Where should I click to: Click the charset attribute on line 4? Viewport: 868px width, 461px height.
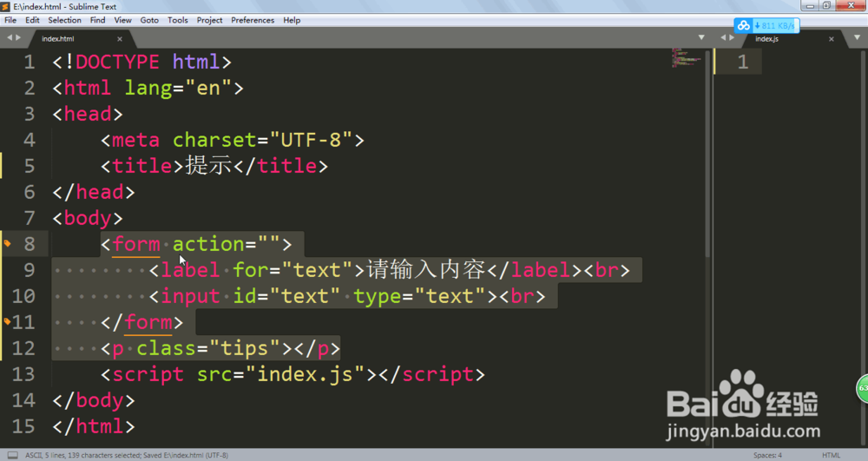(214, 140)
